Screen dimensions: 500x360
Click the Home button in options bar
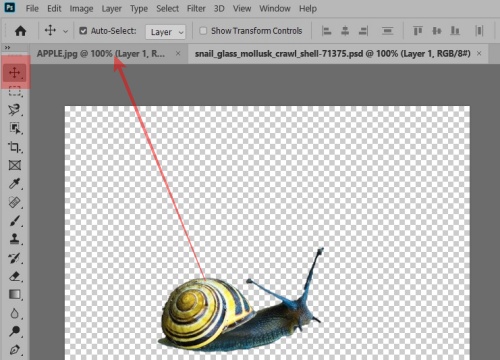(x=20, y=31)
